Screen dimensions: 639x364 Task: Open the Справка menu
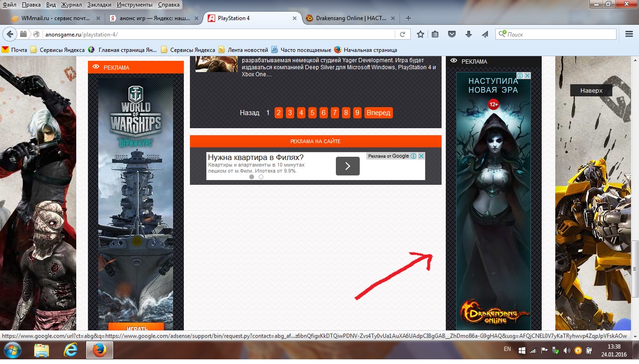pos(169,5)
